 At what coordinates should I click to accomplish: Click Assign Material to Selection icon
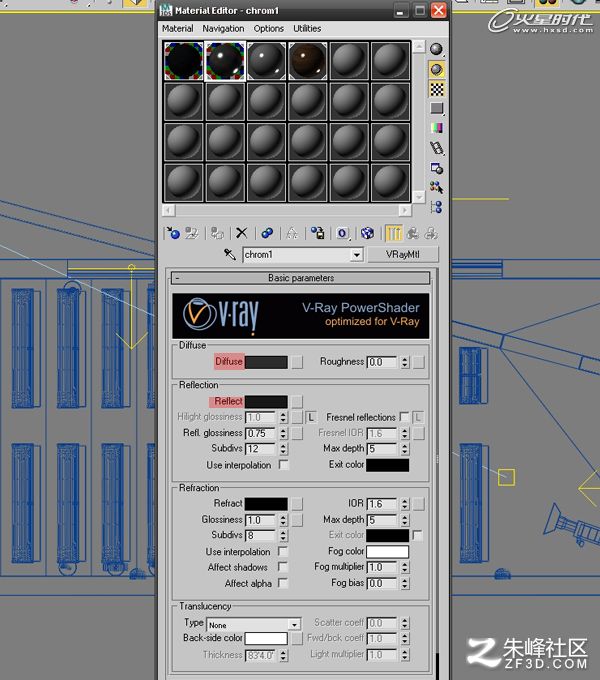[217, 233]
